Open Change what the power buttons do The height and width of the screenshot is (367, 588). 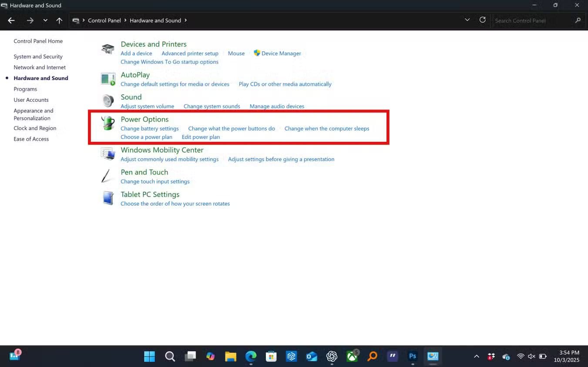coord(232,129)
